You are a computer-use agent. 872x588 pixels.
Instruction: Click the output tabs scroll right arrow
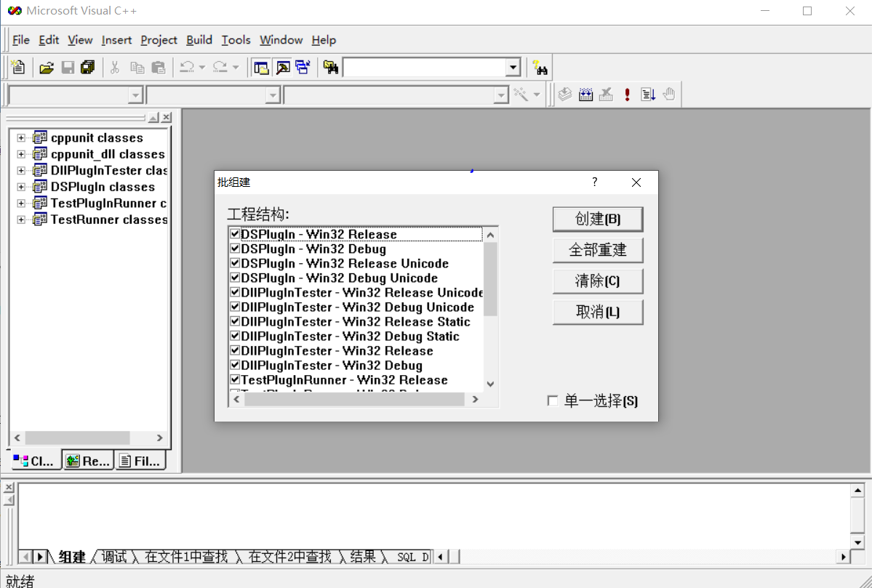(40, 556)
